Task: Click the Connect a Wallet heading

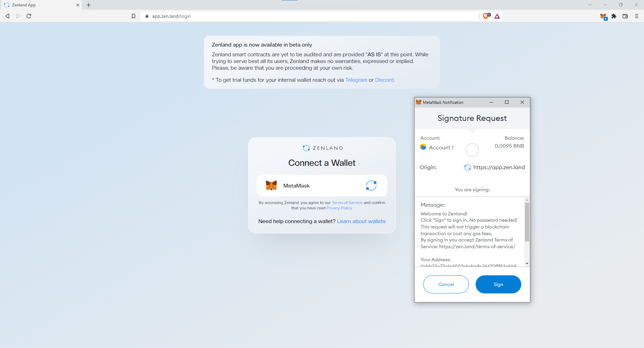Action: point(322,163)
